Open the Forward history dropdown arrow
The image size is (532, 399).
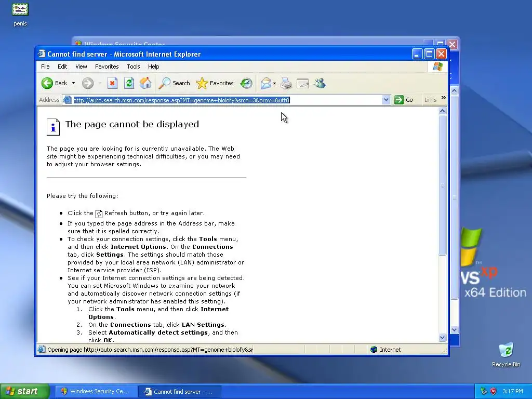coord(100,83)
